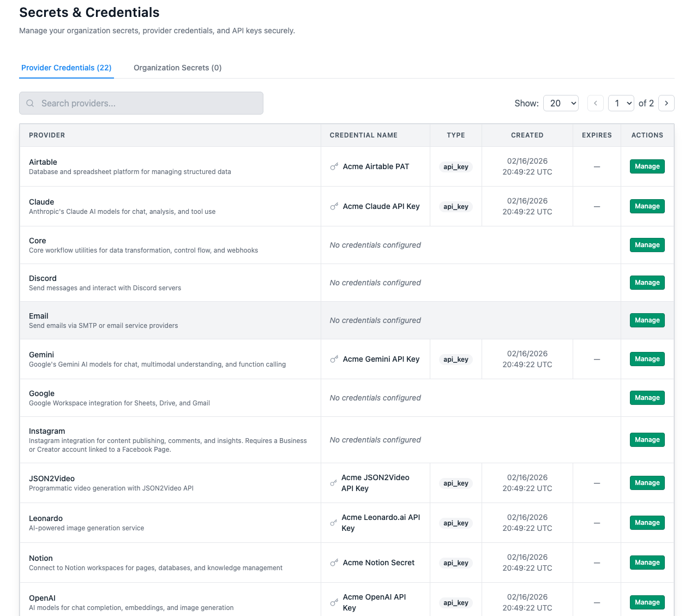This screenshot has height=616, width=685.
Task: Select the Provider Credentials tab
Action: [x=67, y=68]
